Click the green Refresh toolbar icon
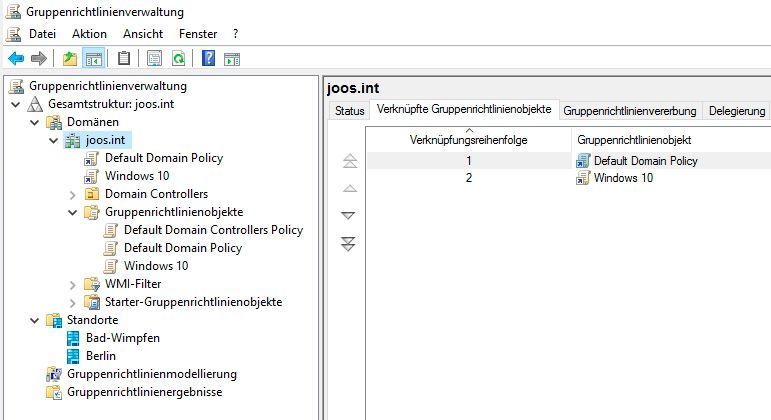The width and height of the screenshot is (771, 420). pyautogui.click(x=178, y=59)
